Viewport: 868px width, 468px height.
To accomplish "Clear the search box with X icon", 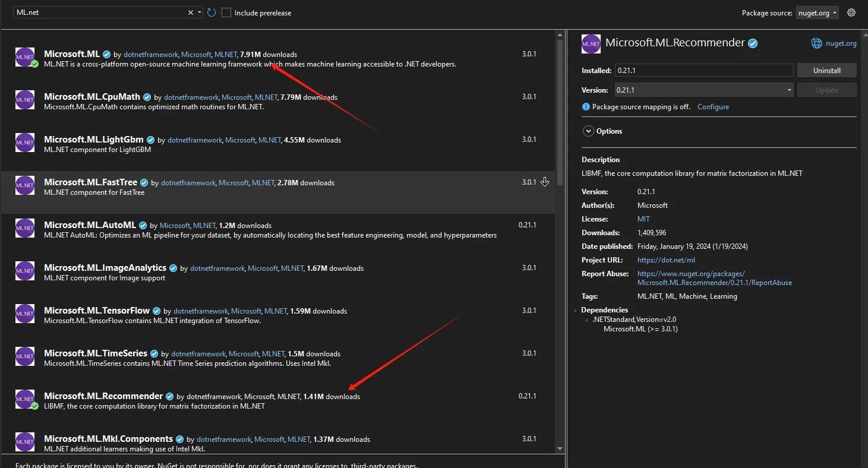I will point(191,12).
